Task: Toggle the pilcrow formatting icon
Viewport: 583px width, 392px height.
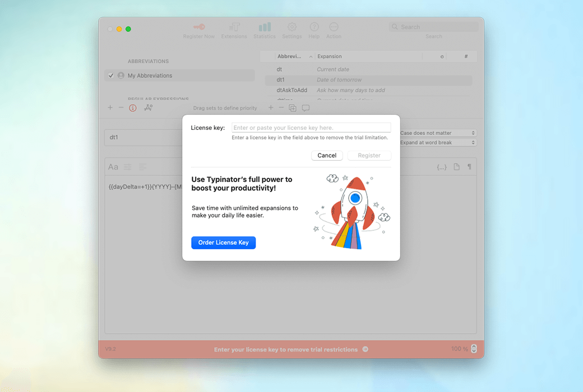Action: 469,166
